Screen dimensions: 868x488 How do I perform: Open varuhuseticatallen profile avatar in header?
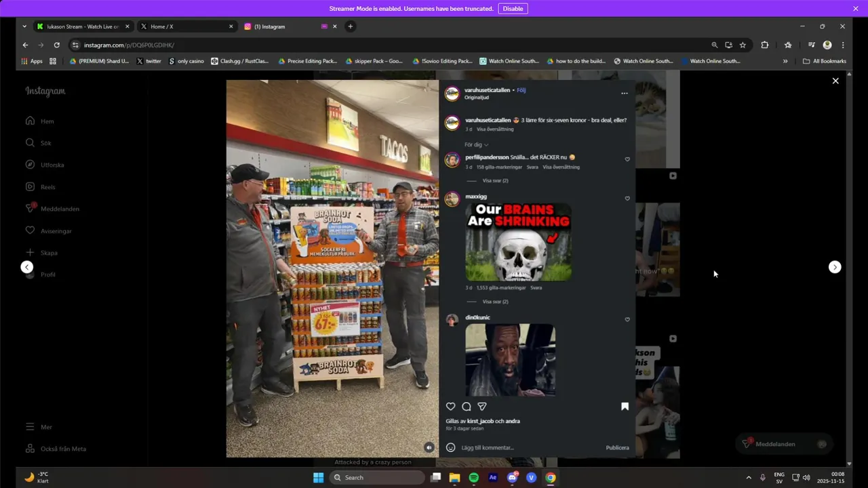tap(452, 94)
